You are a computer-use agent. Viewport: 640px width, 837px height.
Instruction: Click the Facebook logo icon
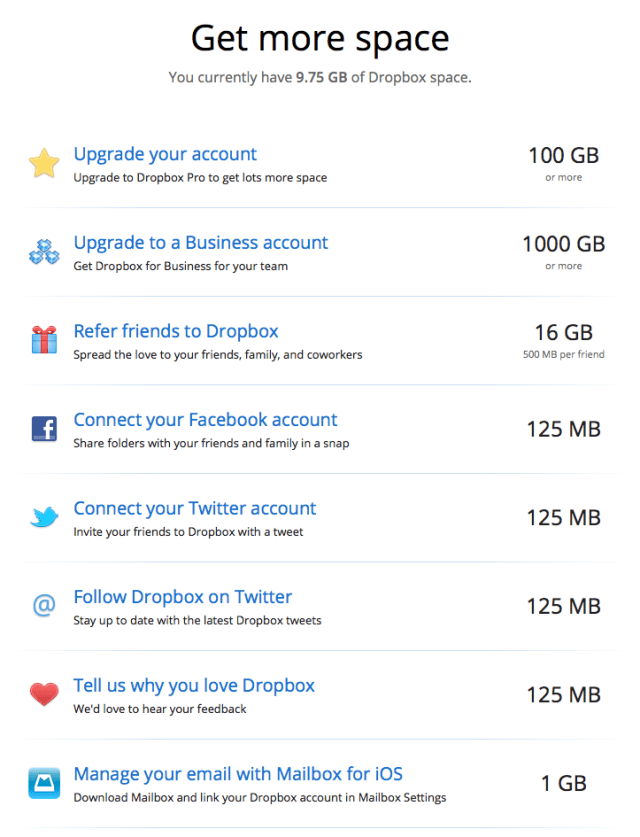[44, 430]
